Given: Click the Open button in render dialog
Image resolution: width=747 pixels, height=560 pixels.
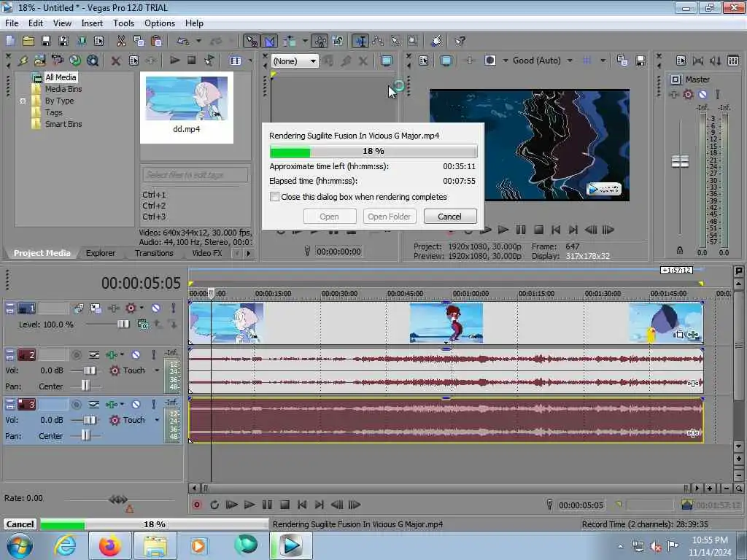Looking at the screenshot, I should pos(329,216).
